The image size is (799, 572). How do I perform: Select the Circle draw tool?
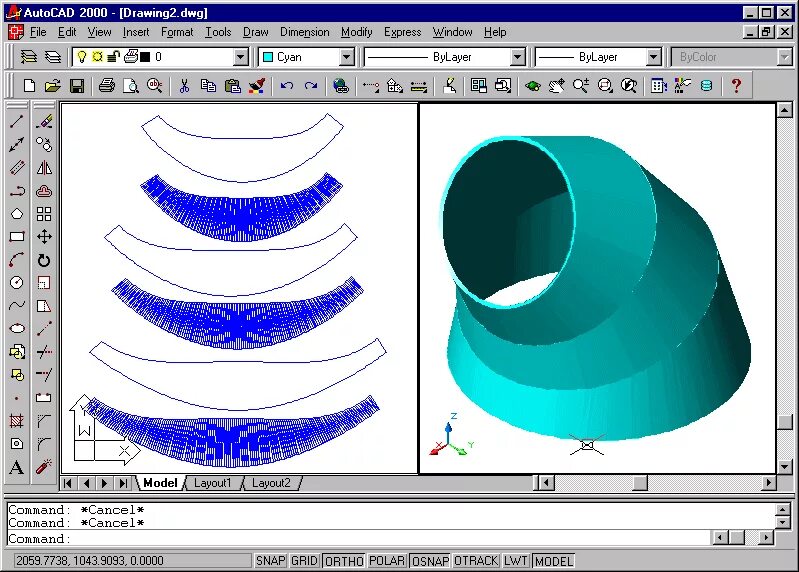pyautogui.click(x=16, y=283)
